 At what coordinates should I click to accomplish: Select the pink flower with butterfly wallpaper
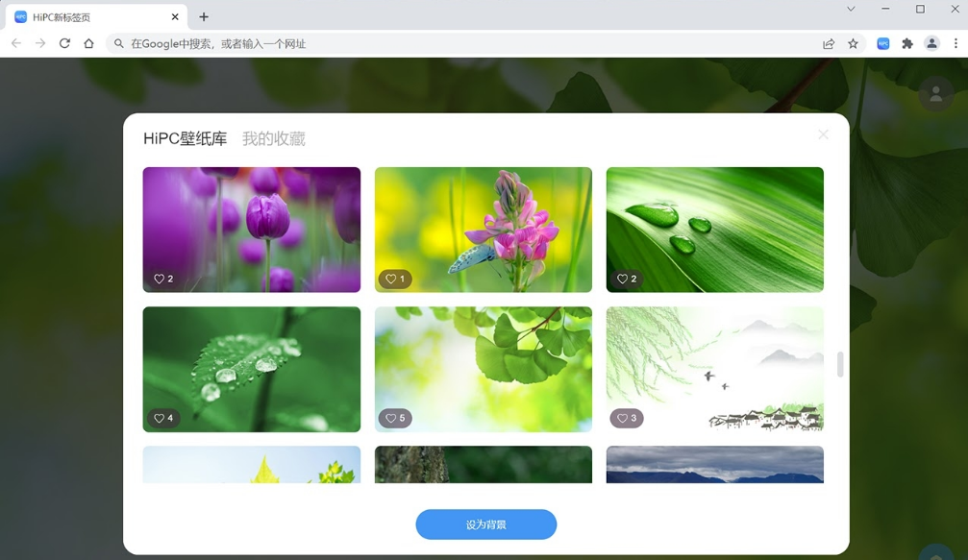pos(483,229)
